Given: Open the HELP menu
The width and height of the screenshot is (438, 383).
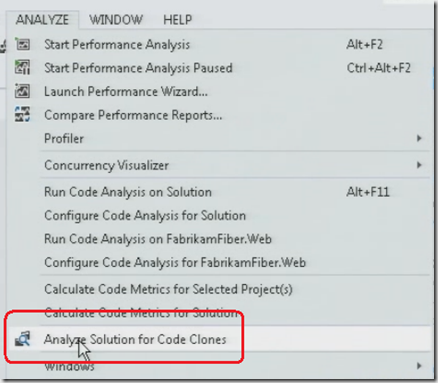Looking at the screenshot, I should 177,20.
